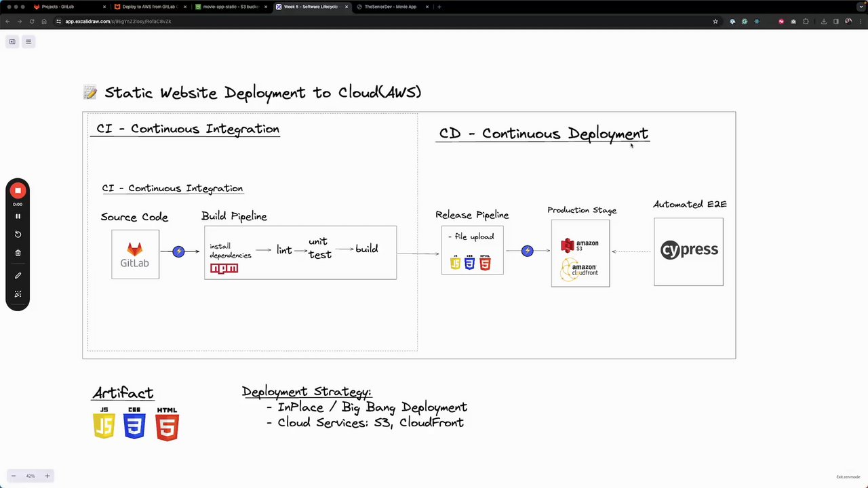The height and width of the screenshot is (488, 868).
Task: Click the GitLab logo in Source Code box
Action: coord(135,255)
